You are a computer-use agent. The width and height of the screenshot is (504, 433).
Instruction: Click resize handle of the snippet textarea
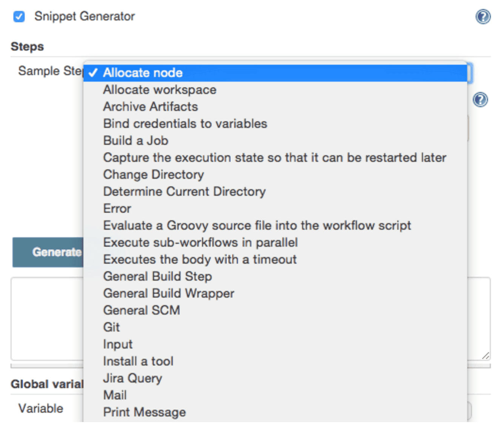(486, 355)
